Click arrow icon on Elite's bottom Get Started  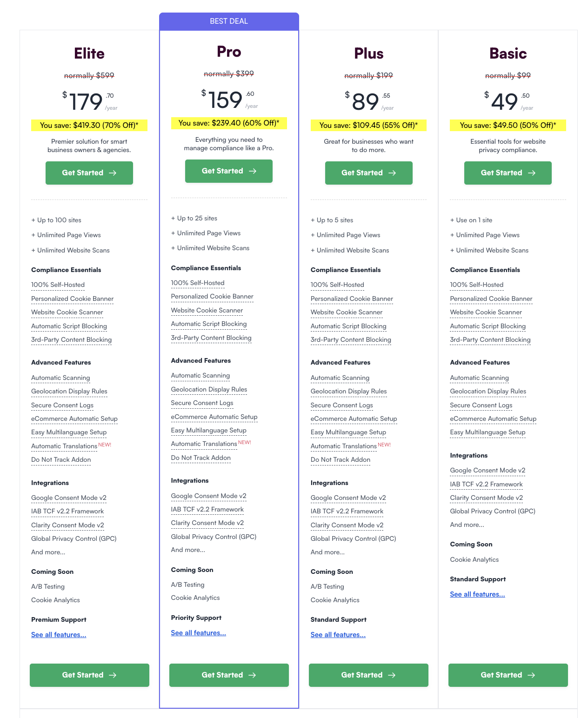point(113,675)
